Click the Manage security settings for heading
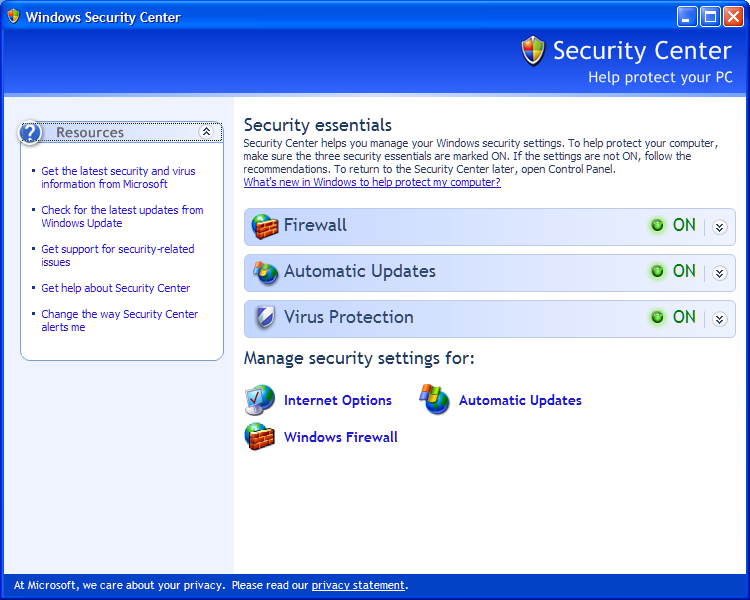 click(x=359, y=358)
